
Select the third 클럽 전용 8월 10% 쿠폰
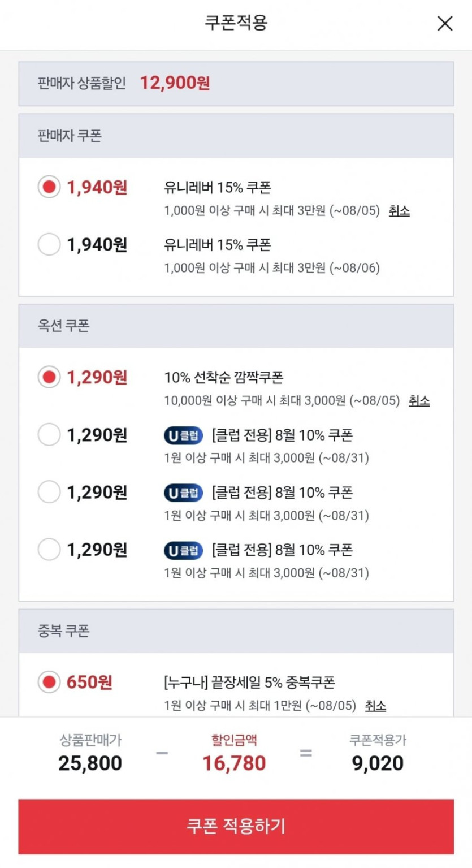pyautogui.click(x=49, y=549)
